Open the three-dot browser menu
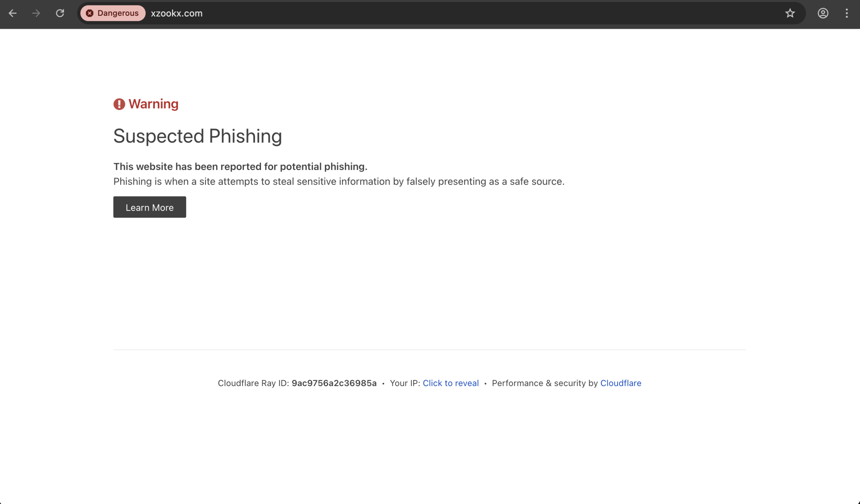Screen dimensions: 860x504 (x=847, y=13)
